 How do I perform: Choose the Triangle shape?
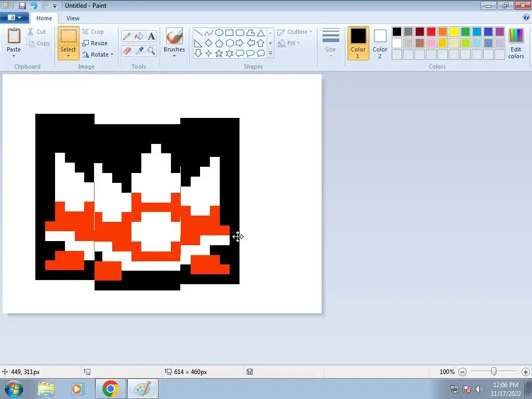pos(261,33)
